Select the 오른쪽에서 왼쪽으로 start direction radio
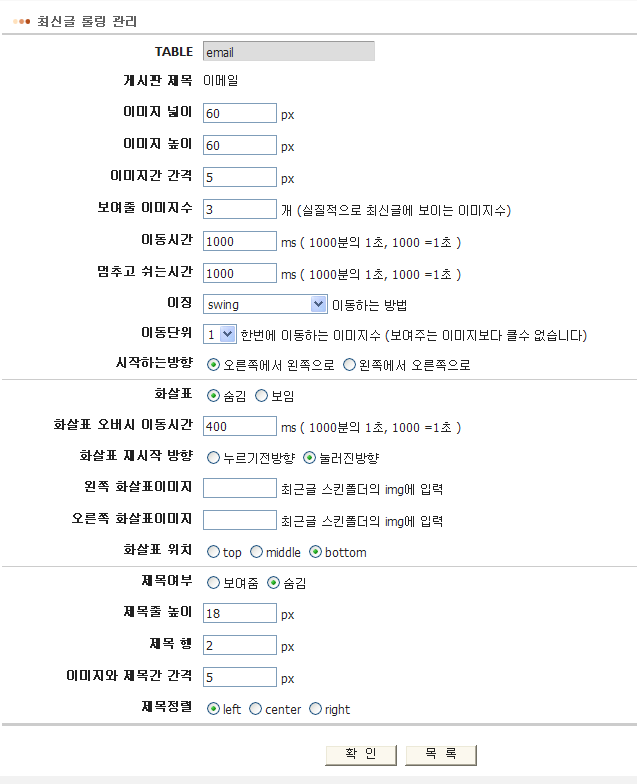637x784 pixels. click(x=213, y=365)
